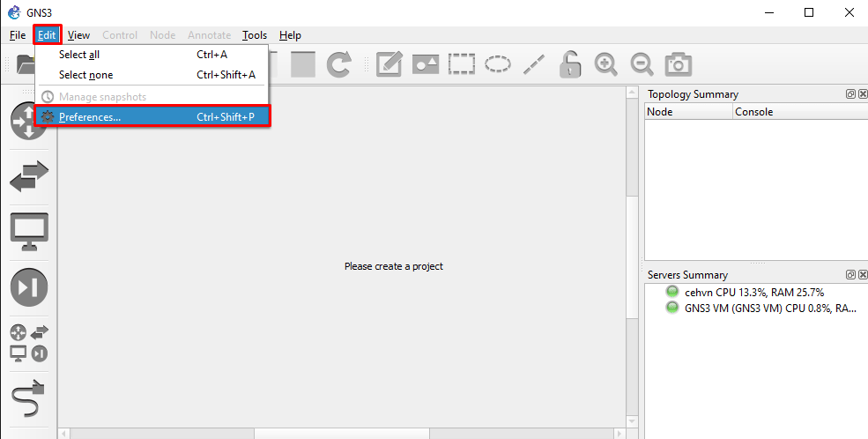This screenshot has width=868, height=439.
Task: Click the stop all nodes square icon
Action: [303, 64]
